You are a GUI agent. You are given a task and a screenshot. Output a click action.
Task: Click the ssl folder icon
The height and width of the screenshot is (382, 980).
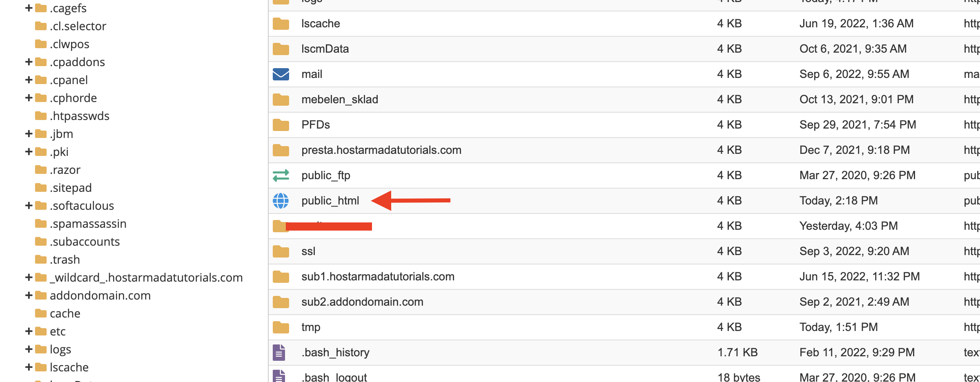click(280, 251)
